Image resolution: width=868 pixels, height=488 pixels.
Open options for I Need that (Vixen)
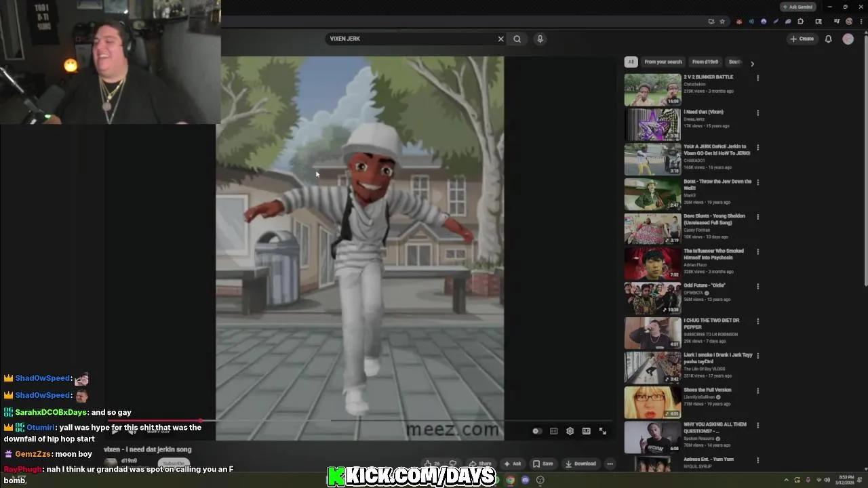(x=757, y=113)
